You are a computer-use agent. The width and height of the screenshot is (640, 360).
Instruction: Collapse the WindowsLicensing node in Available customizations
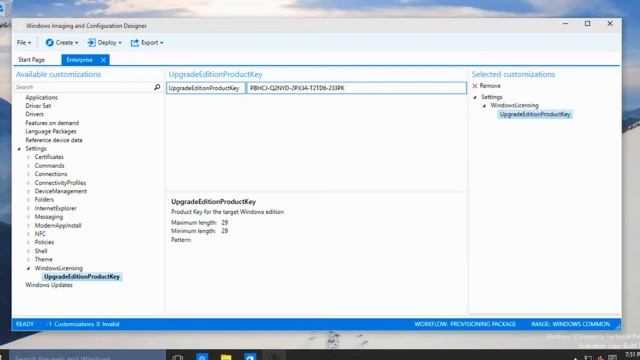[x=28, y=269]
